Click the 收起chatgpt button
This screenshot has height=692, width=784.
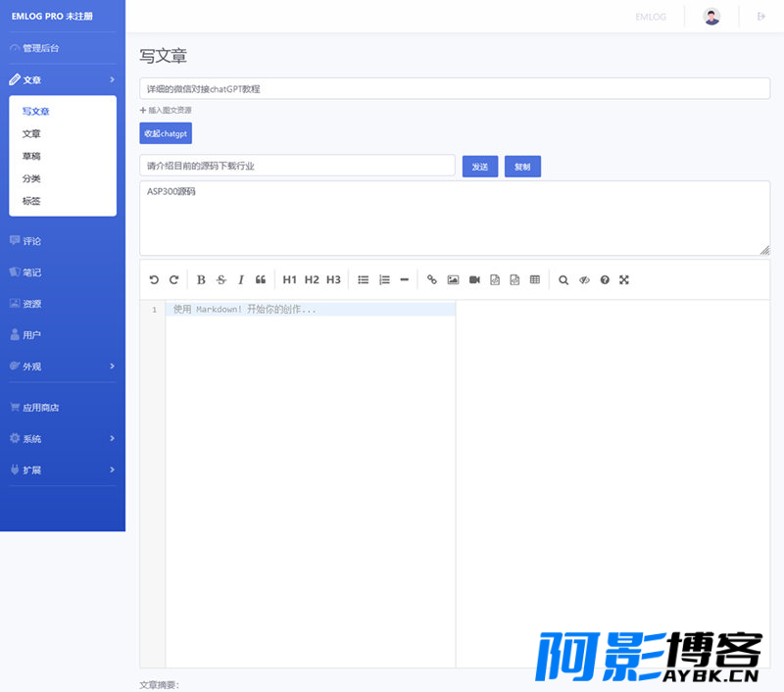click(166, 133)
